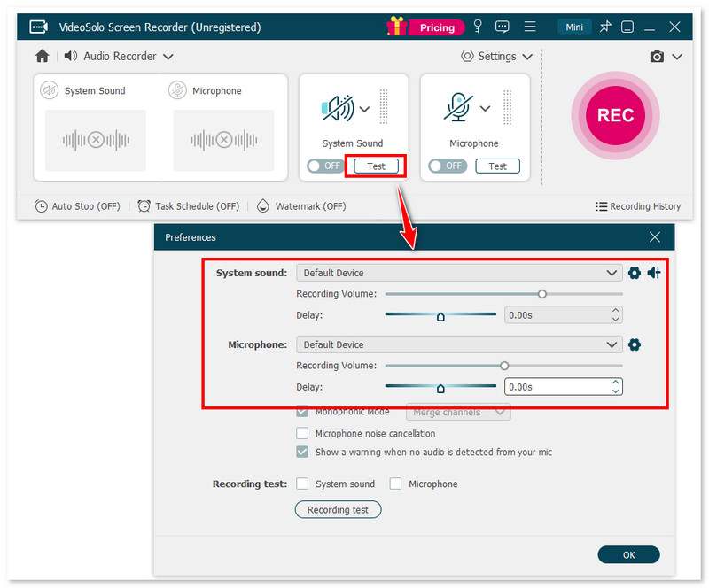Open the hamburger main menu
The image size is (709, 588).
(x=530, y=27)
